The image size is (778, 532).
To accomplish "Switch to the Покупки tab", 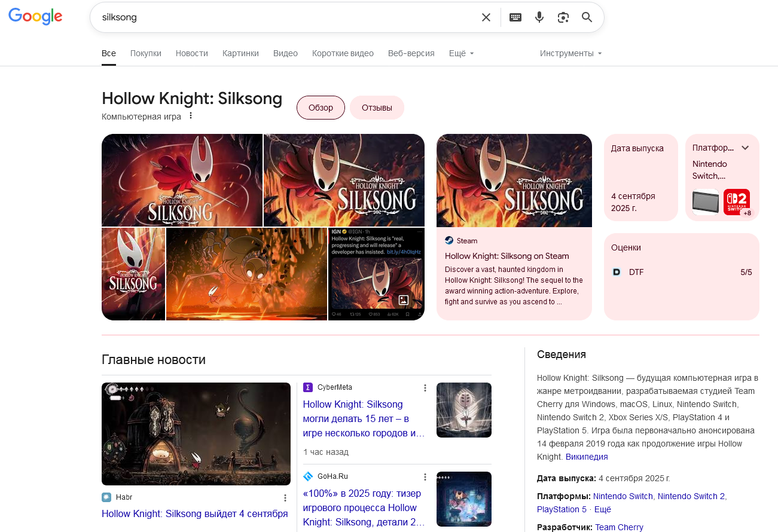I will point(146,53).
